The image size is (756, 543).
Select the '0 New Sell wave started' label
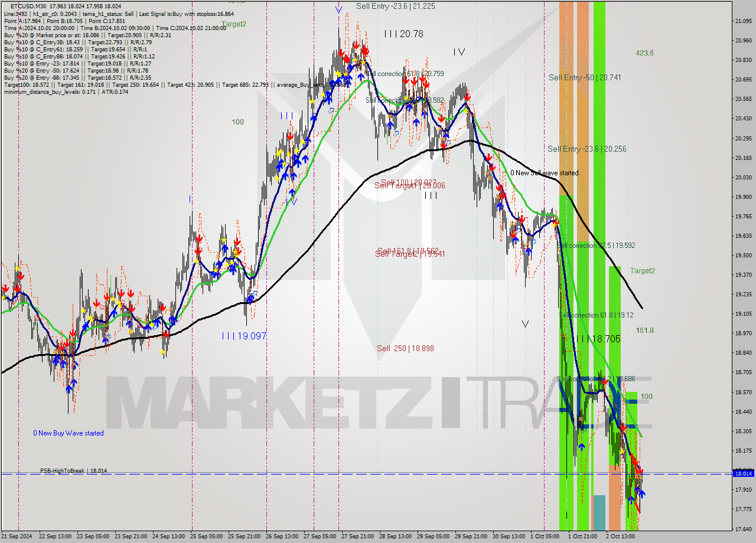pos(545,173)
